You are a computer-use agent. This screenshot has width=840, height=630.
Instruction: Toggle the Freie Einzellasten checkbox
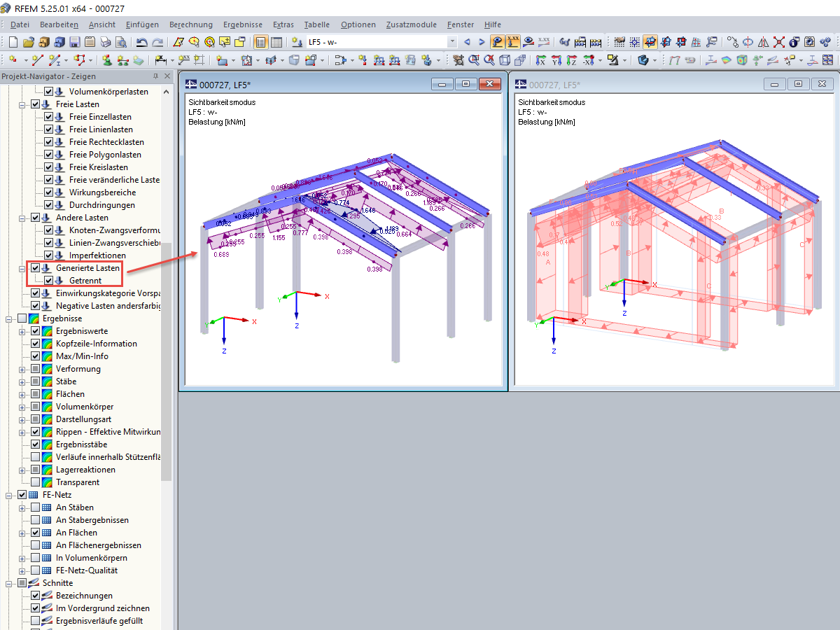49,117
